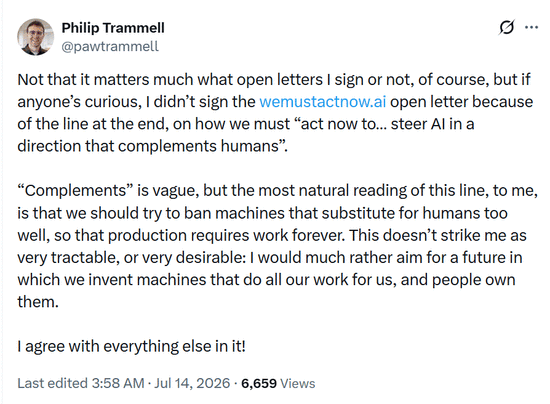Click the line 'direction that complements humans'
The image size is (550, 404).
click(153, 146)
